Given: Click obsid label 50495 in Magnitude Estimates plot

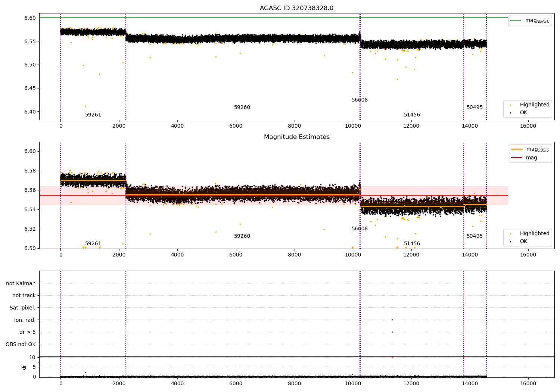Looking at the screenshot, I should pos(475,236).
